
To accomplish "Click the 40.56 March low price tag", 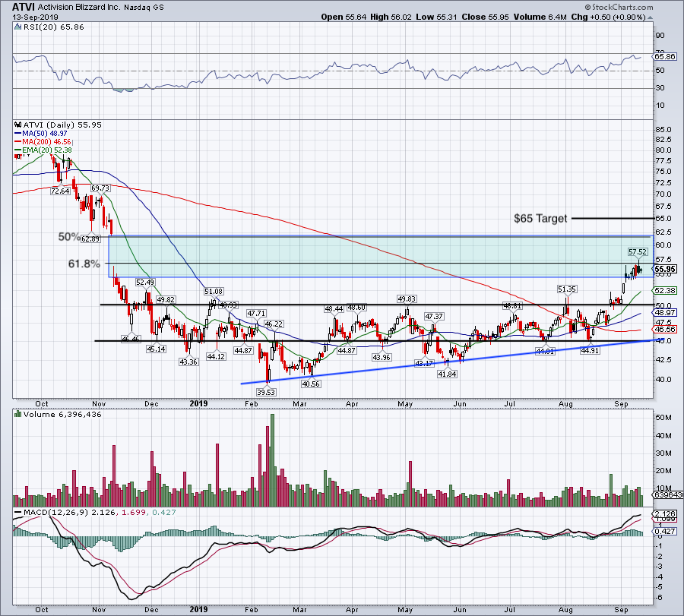I will 311,384.
